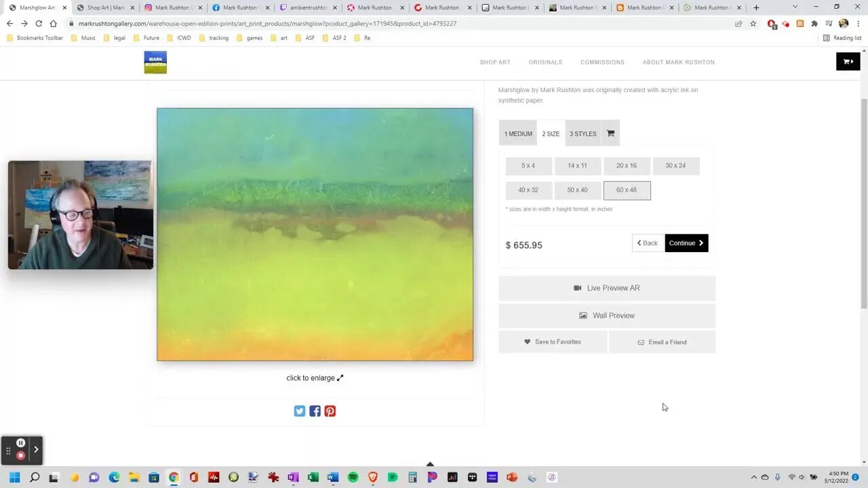Open Windows taskbar search

(x=35, y=477)
